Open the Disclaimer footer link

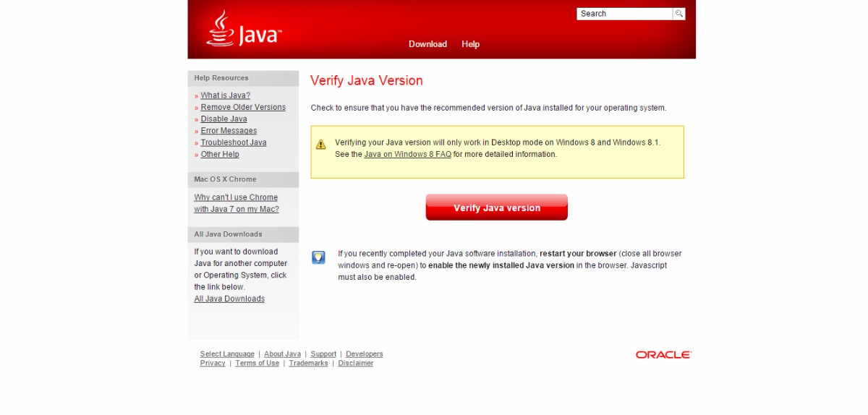[356, 364]
